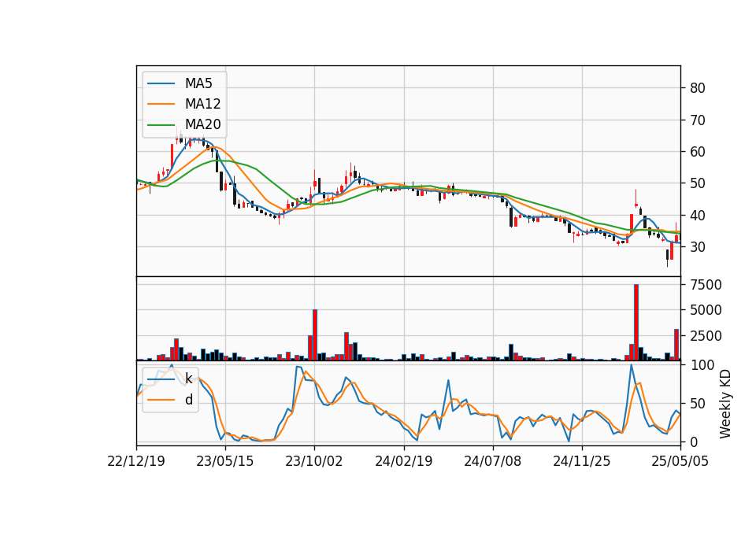Click the 24/07/08 date tick label
The height and width of the screenshot is (543, 756).
pos(492,461)
